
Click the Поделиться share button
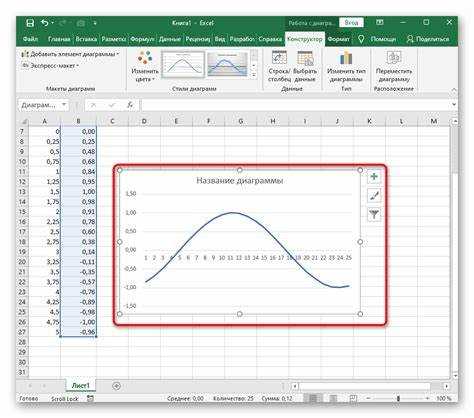click(x=428, y=39)
